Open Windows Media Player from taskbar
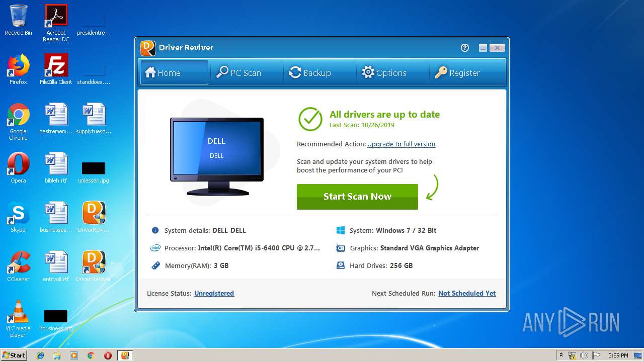This screenshot has width=644, height=362. tap(74, 355)
